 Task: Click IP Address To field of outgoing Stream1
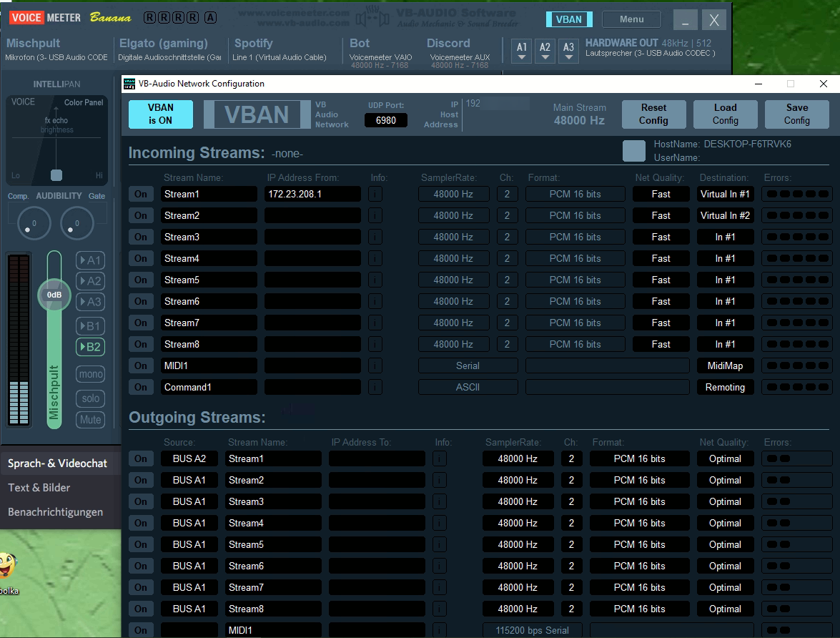pos(377,459)
